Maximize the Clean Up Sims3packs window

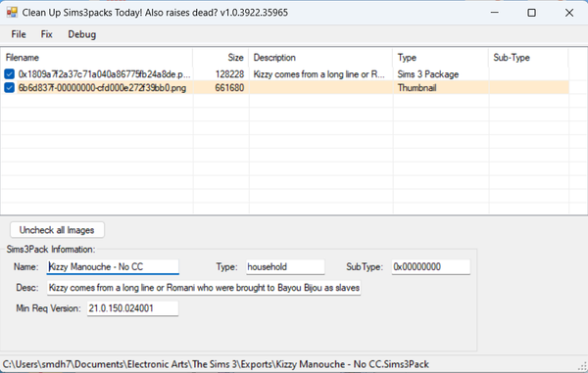531,13
